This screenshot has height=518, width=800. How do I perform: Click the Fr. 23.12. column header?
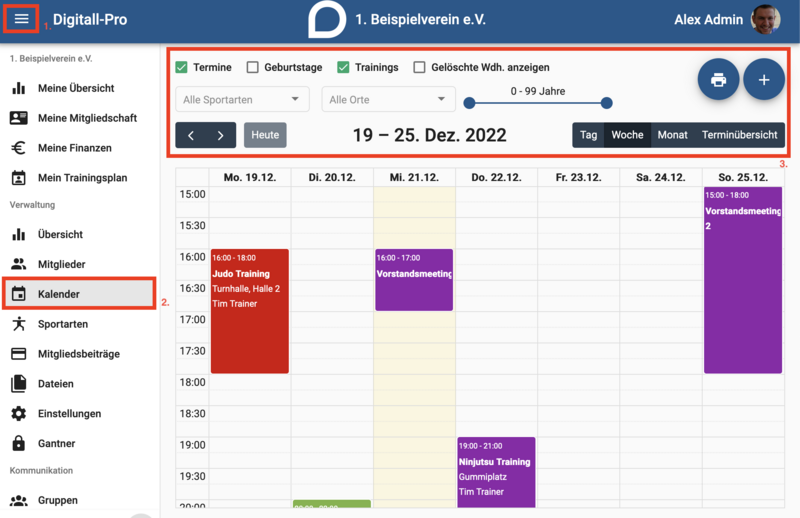coord(579,178)
